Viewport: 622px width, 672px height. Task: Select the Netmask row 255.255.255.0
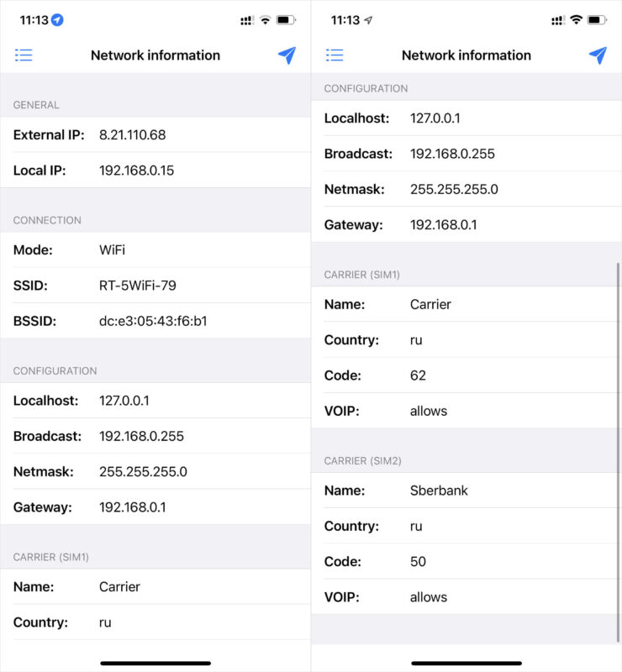point(143,471)
